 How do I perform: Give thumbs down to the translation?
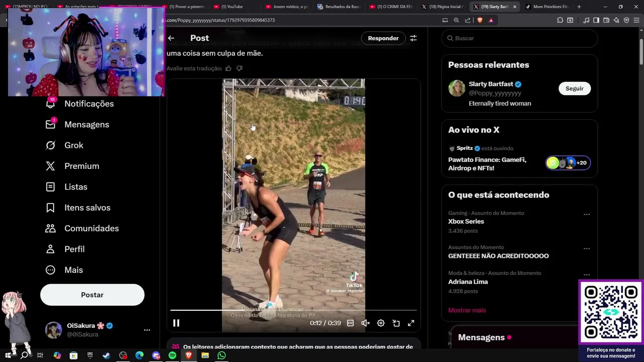[239, 68]
